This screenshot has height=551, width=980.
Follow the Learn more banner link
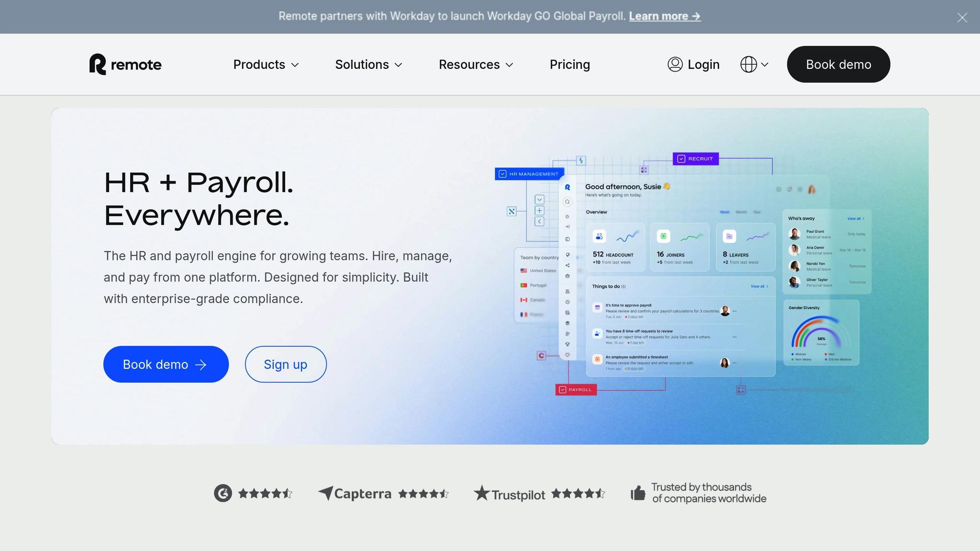click(664, 16)
